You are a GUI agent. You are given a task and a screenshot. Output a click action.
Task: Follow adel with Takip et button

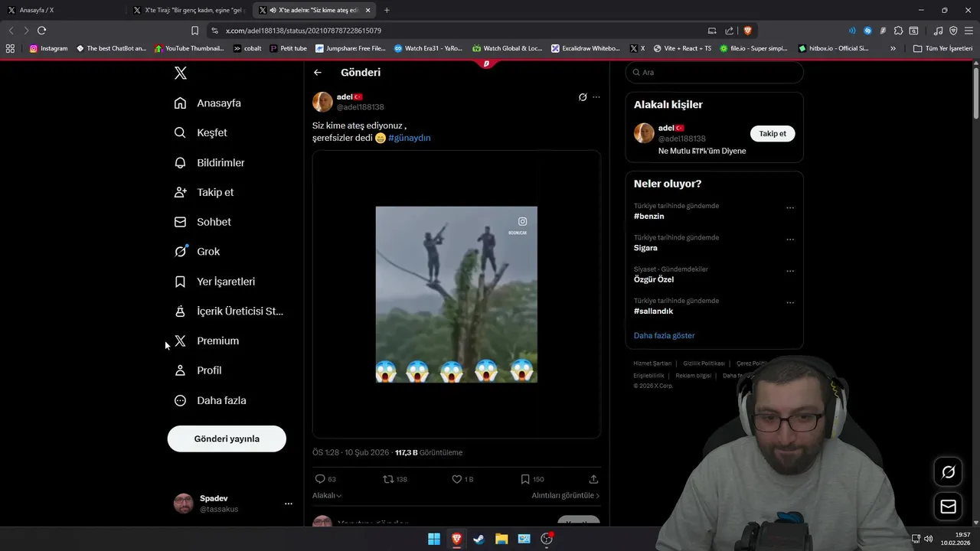point(773,133)
